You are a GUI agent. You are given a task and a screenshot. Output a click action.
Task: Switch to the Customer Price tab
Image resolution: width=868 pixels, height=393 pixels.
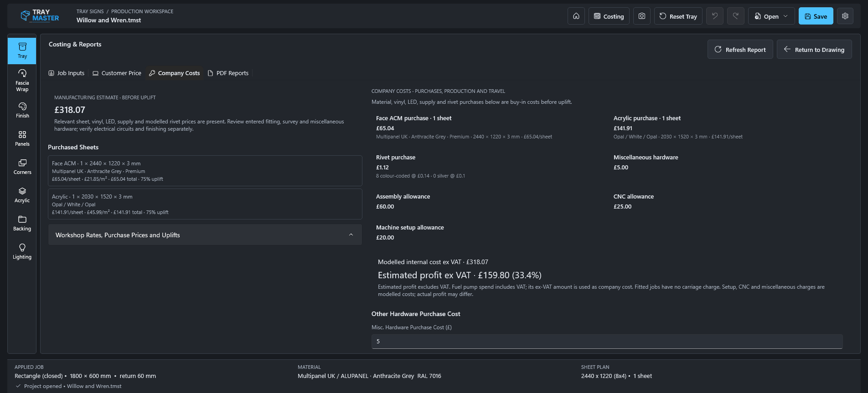click(117, 73)
